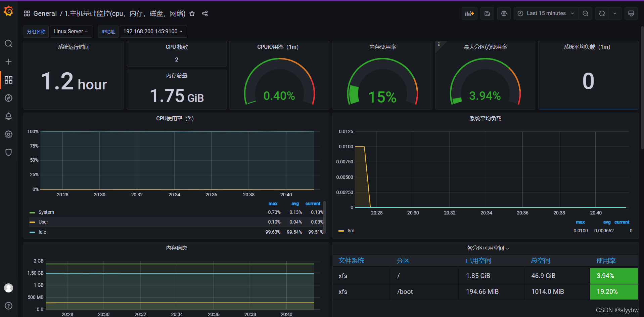Viewport: 644px width, 317px height.
Task: Star this dashboard as favorite
Action: (x=192, y=13)
